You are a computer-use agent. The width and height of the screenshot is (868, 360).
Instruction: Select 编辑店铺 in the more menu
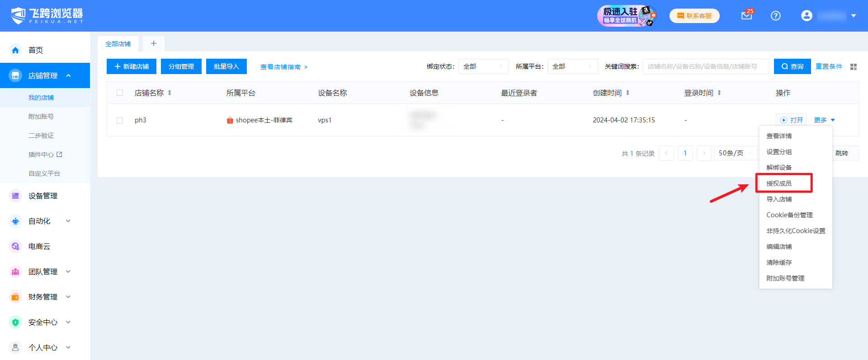pos(779,247)
